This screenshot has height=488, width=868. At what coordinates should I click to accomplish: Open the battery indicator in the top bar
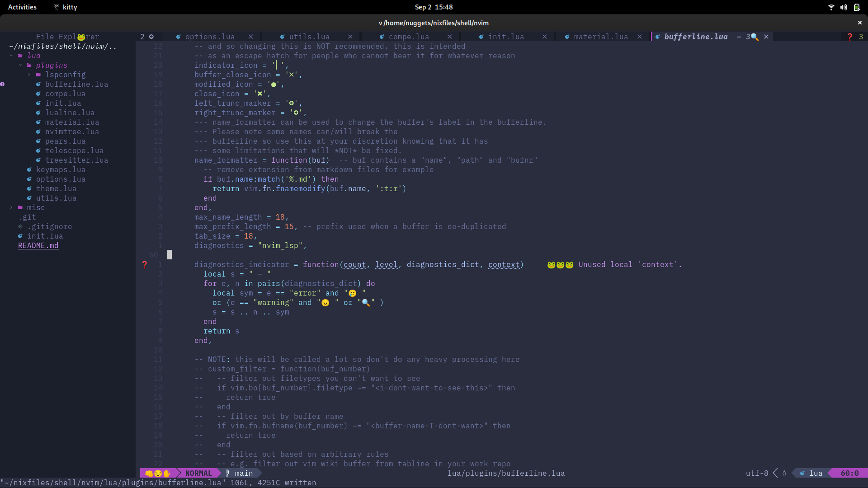pos(857,7)
